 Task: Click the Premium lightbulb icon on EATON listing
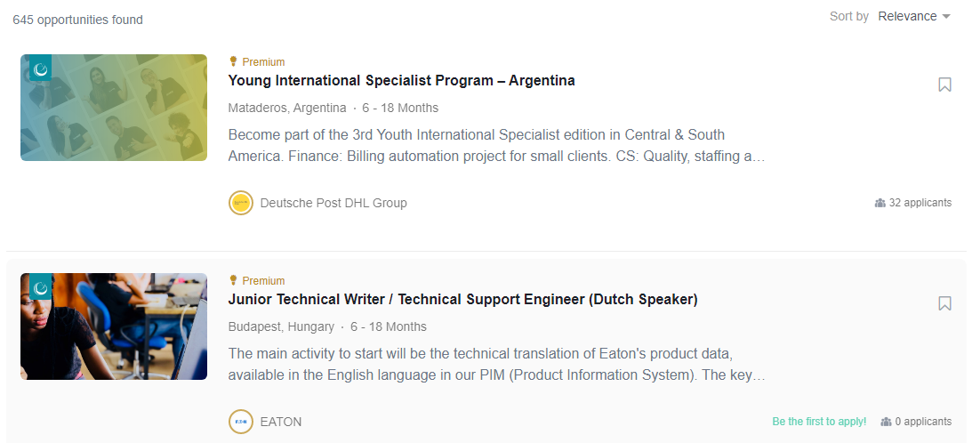coord(233,280)
